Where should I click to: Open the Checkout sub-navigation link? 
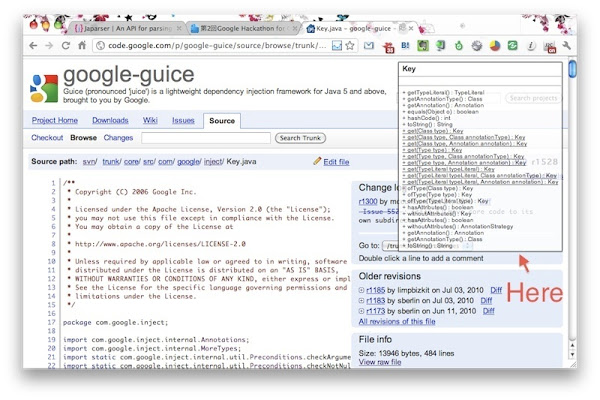(47, 137)
